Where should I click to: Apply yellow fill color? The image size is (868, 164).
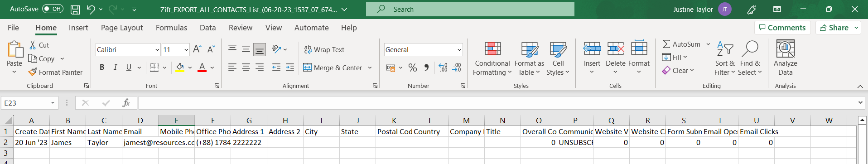[180, 68]
